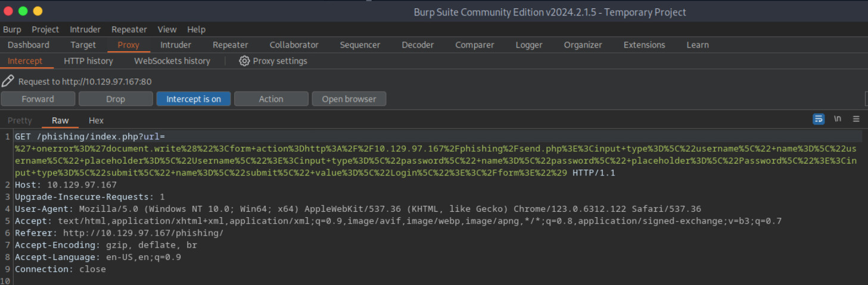Screen dimensions: 868x285
Task: Open the Sequencer tab
Action: pyautogui.click(x=360, y=45)
